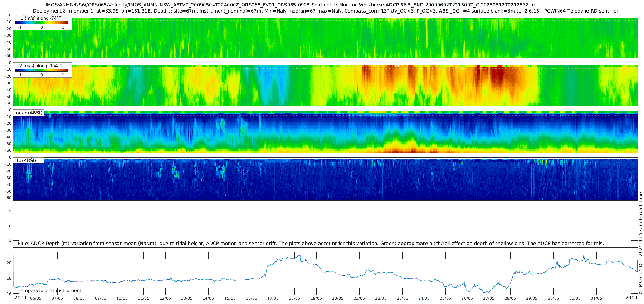Click the 19/05 date tick label
This screenshot has height=304, width=644.
316,298
